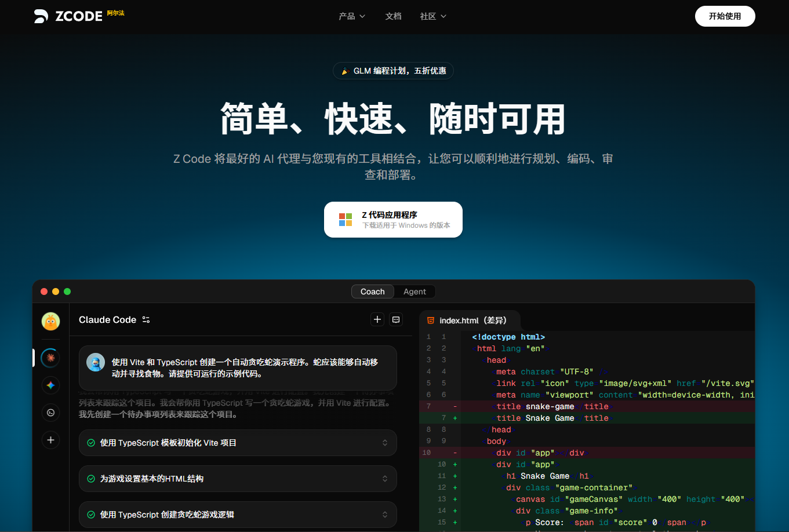Click the checkmark on 为游戏设置基本的HTML结构
This screenshot has width=789, height=532.
[x=91, y=479]
